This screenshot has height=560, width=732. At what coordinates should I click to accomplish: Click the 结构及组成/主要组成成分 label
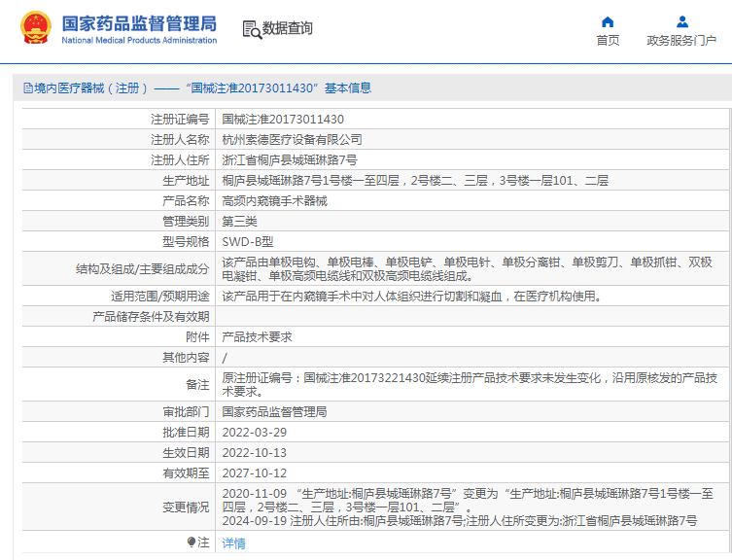coord(142,269)
